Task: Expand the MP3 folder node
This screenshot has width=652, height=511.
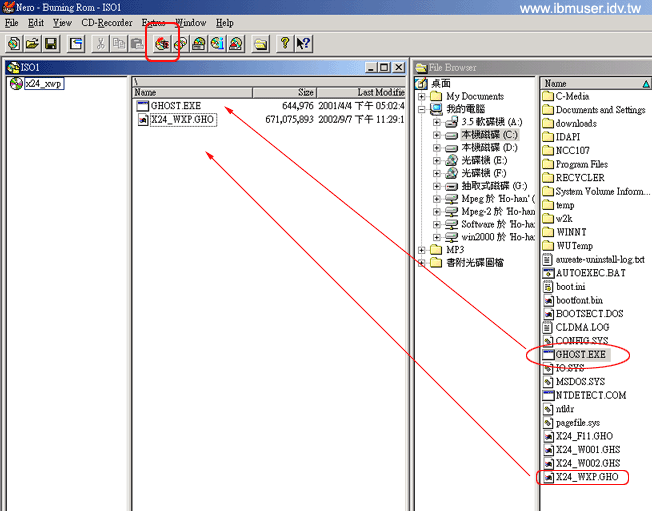Action: pyautogui.click(x=422, y=250)
